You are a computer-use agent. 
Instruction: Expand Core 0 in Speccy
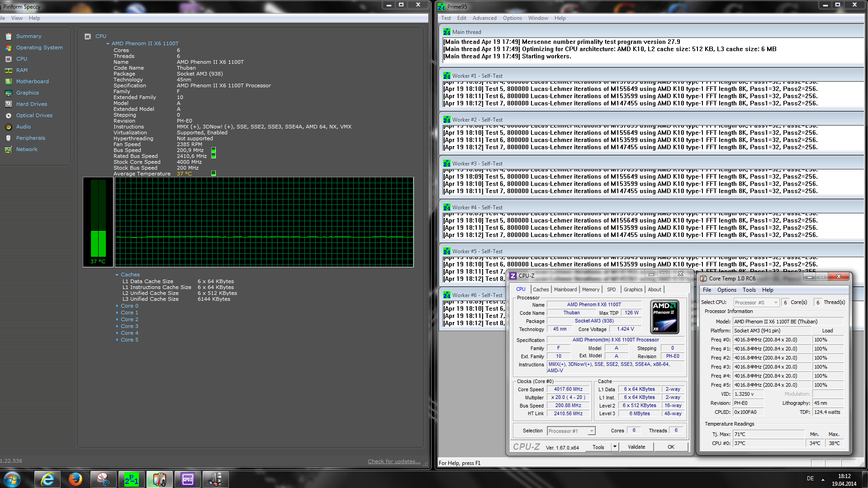coord(117,306)
